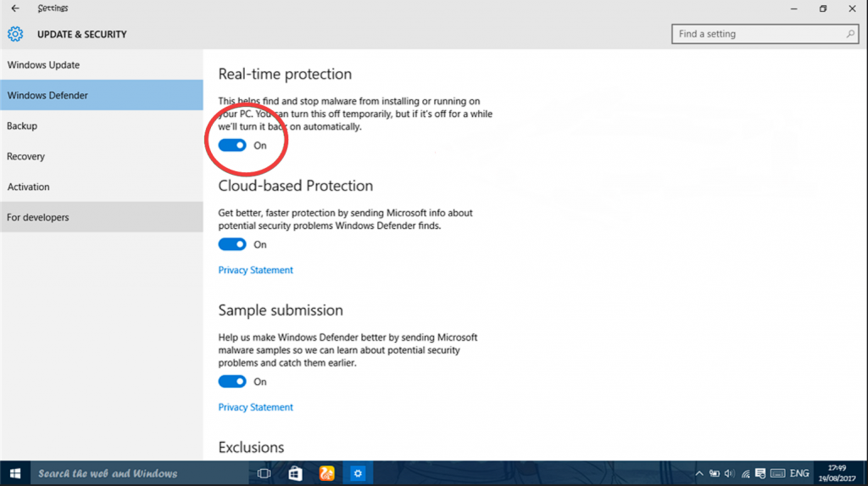Screen dimensions: 868x486
Task: Click the back arrow in Settings
Action: [14, 8]
